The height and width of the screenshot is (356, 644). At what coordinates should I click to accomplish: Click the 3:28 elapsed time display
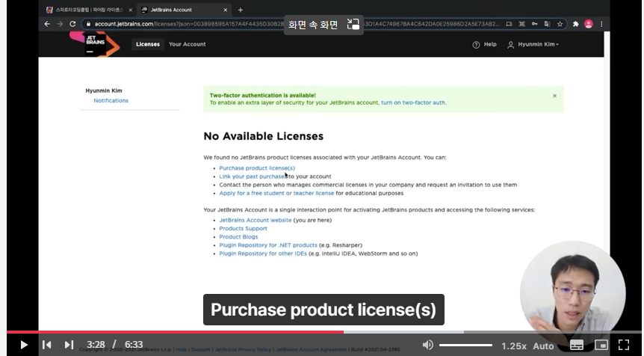click(96, 345)
